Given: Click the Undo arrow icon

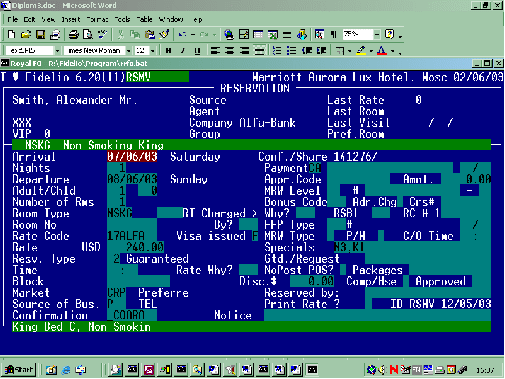Looking at the screenshot, I should point(182,34).
